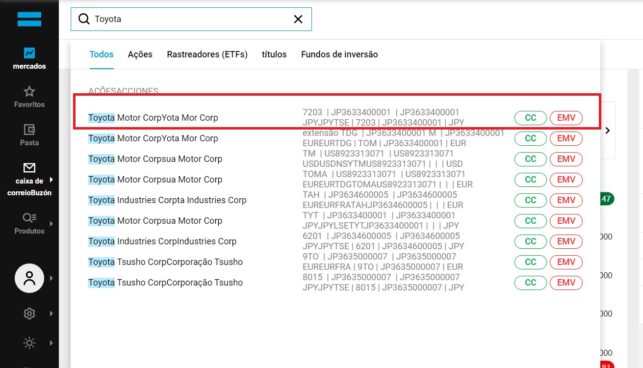643x368 pixels.
Task: Click CC button for 9TO row
Action: coord(530,262)
